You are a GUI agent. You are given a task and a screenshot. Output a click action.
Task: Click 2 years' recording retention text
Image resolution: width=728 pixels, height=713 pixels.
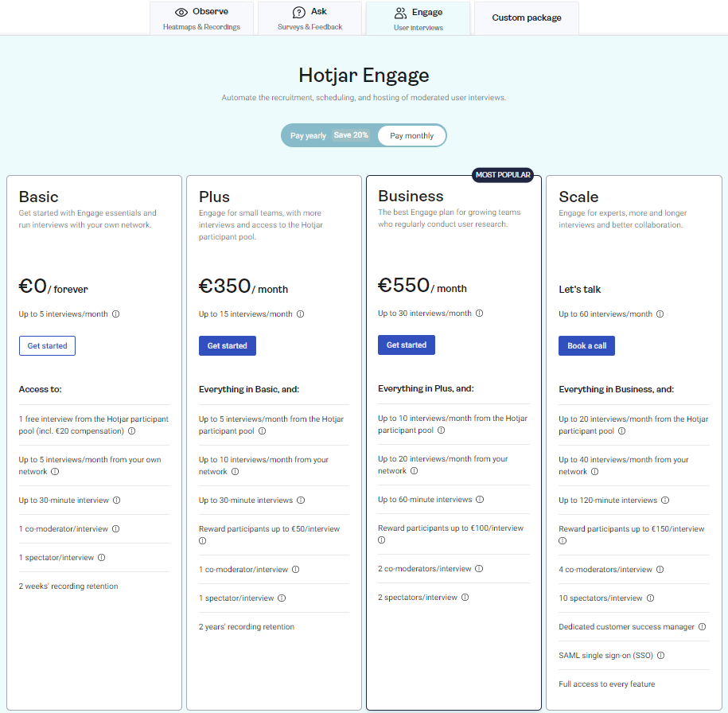click(247, 626)
